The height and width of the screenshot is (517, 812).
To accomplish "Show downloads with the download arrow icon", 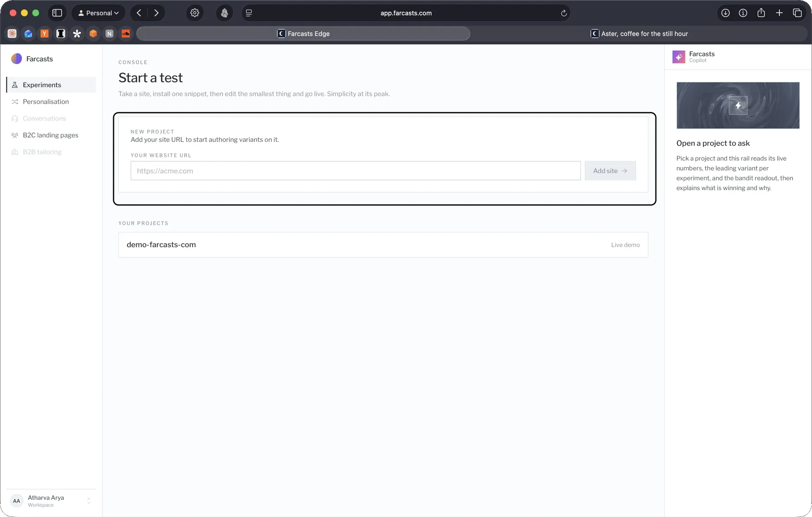I will pyautogui.click(x=725, y=13).
